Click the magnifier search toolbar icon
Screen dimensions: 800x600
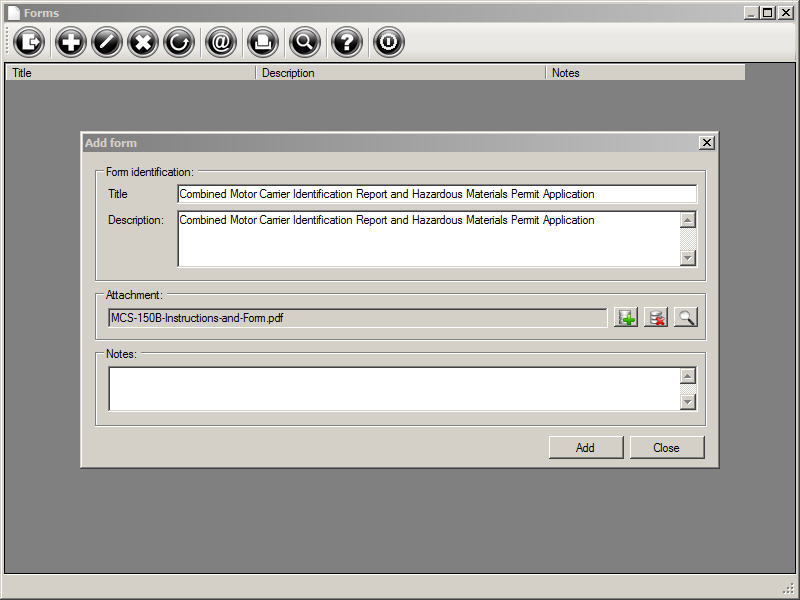305,42
